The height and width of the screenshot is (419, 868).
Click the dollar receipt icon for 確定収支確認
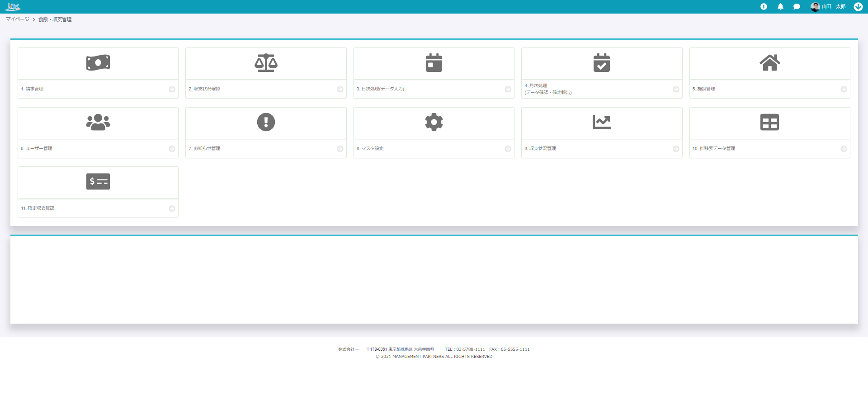[x=98, y=182]
